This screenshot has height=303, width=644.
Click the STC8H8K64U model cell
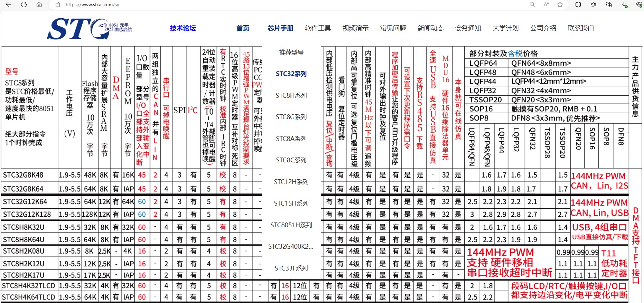[x=24, y=239]
